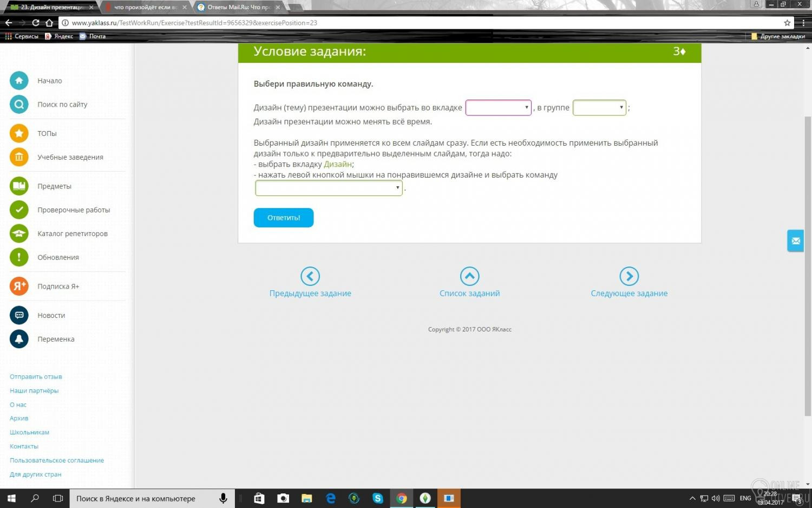Switch to the 'что произойдёт если' tab

click(x=145, y=7)
